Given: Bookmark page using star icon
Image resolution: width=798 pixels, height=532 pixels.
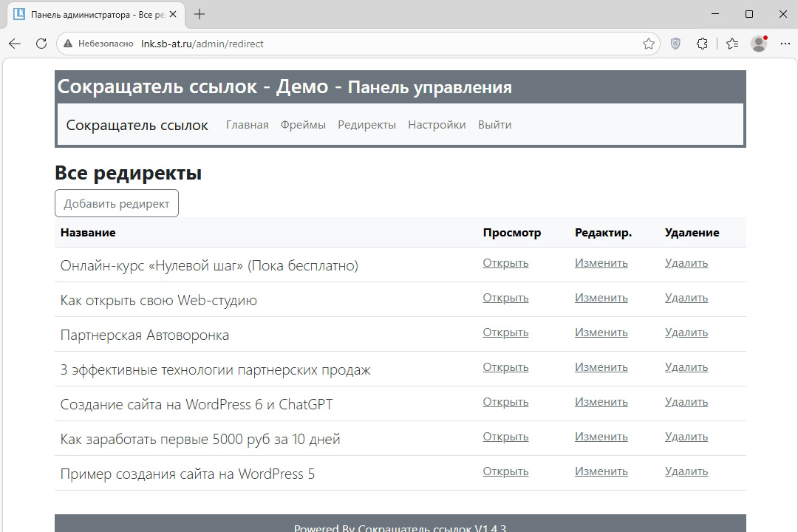Looking at the screenshot, I should point(649,44).
